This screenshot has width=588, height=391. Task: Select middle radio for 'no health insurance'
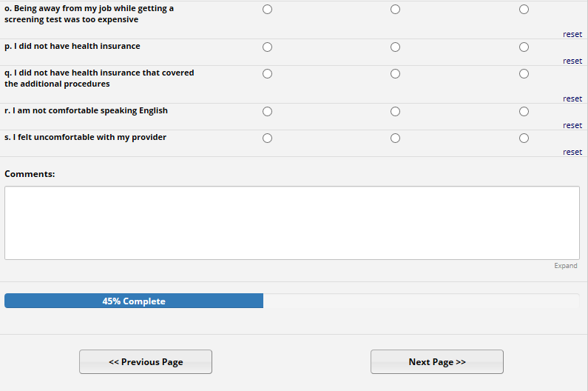coord(395,47)
